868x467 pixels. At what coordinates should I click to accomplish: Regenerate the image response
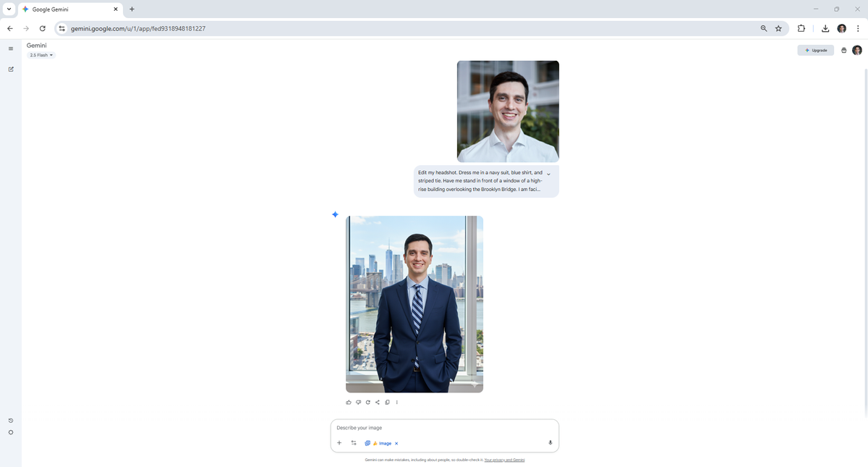click(x=367, y=403)
